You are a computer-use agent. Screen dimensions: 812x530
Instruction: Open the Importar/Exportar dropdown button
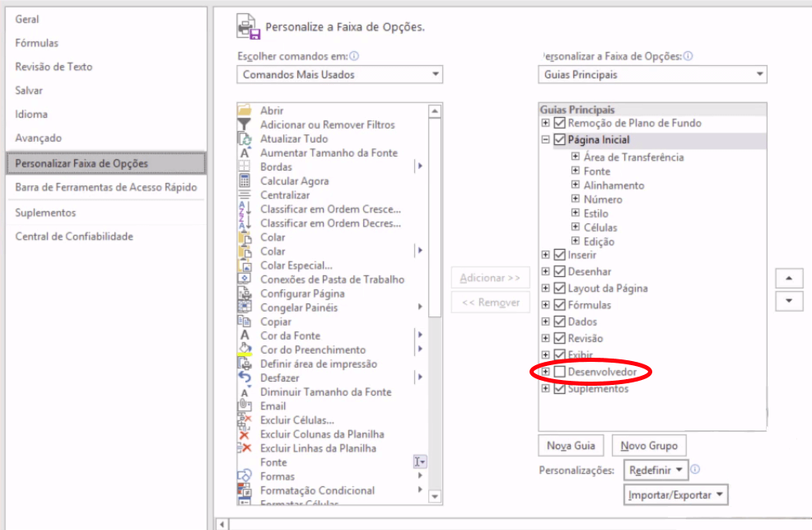pos(676,495)
